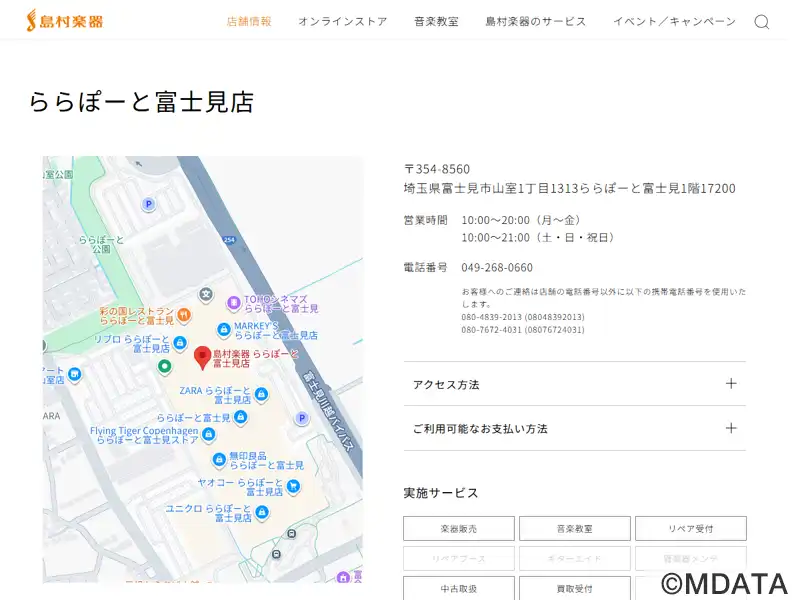Viewport: 800px width, 600px height.
Task: Open the search magnifier icon in the header
Action: pyautogui.click(x=762, y=22)
